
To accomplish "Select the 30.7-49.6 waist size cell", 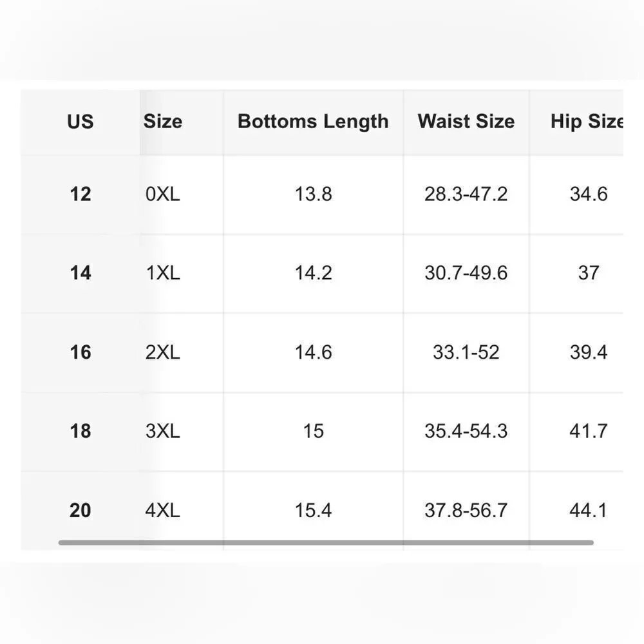I will point(466,272).
